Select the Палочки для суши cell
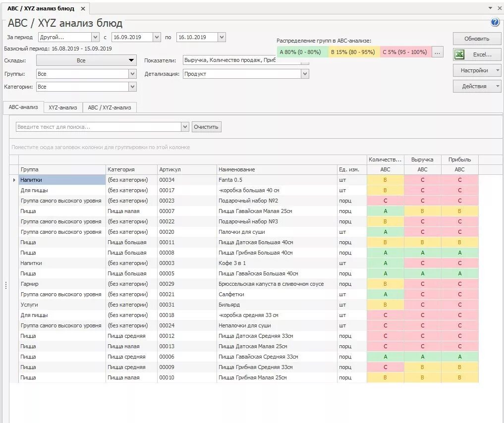Image resolution: width=504 pixels, height=423 pixels. [x=277, y=232]
